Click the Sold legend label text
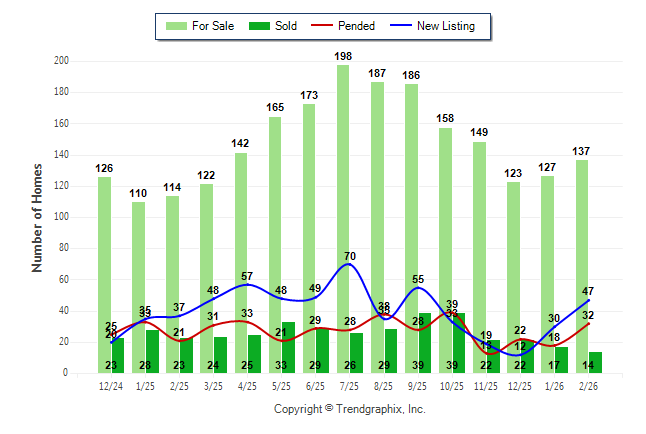This screenshot has width=646, height=434. [x=285, y=26]
